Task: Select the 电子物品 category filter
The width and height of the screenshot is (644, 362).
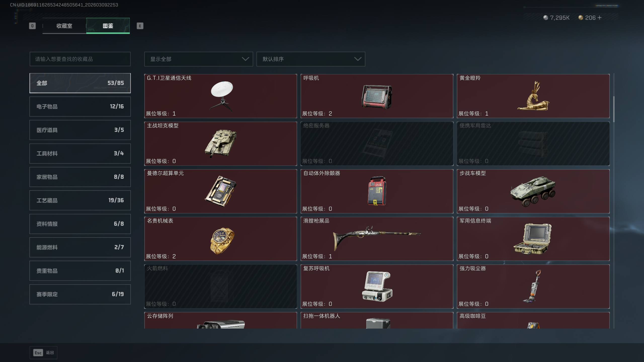Action: pos(80,107)
